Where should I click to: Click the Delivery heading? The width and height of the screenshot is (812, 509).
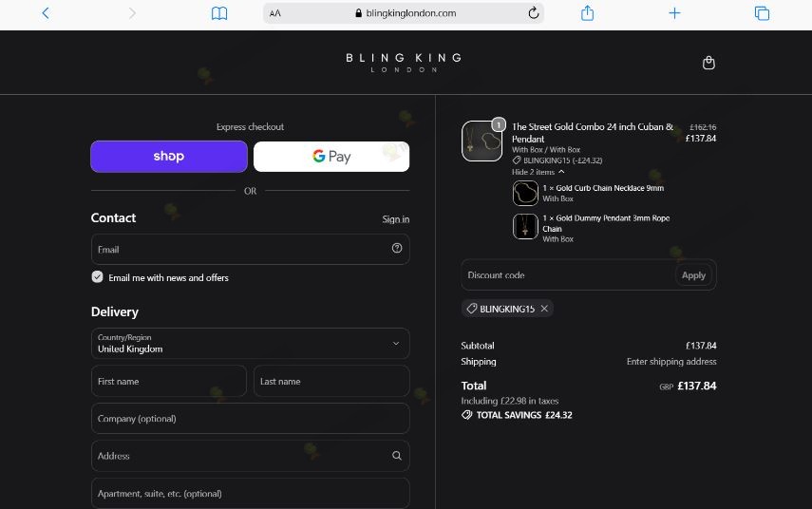coord(115,311)
